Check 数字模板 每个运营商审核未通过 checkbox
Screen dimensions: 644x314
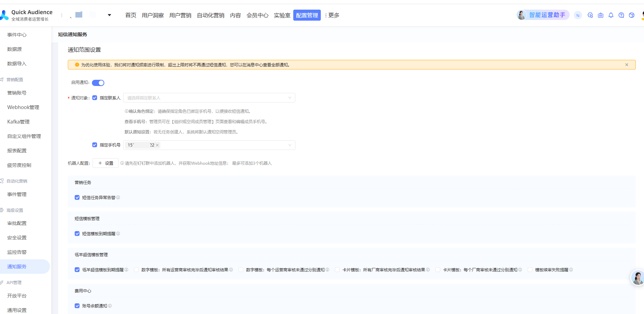point(241,270)
